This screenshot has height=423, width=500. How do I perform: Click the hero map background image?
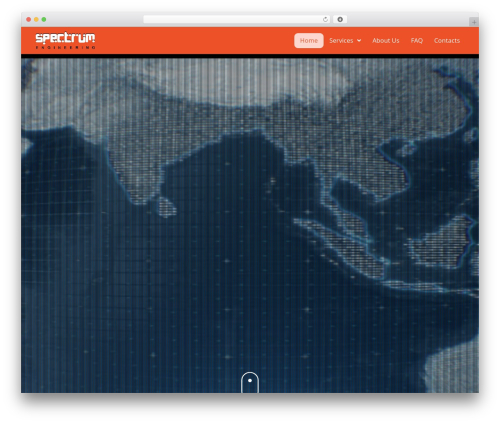click(x=250, y=225)
